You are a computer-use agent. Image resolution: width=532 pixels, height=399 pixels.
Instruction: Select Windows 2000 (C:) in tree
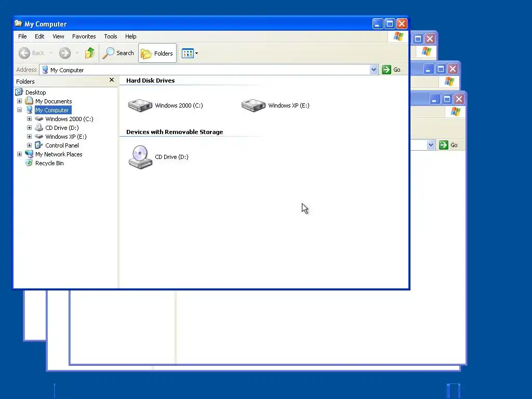coord(69,119)
